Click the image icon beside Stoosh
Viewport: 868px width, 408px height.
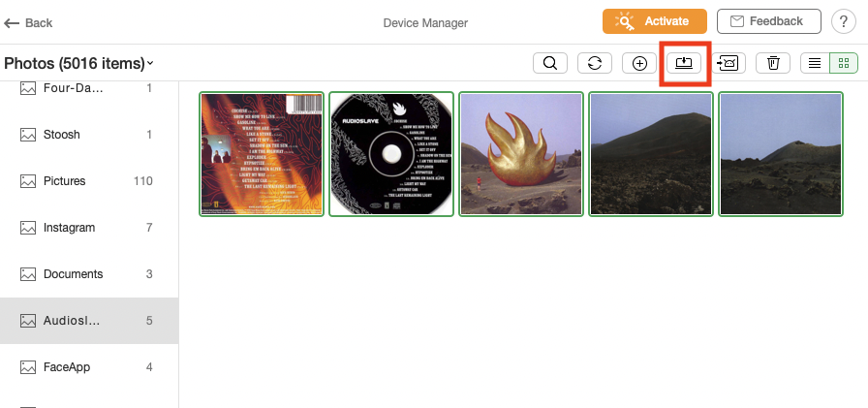point(28,135)
